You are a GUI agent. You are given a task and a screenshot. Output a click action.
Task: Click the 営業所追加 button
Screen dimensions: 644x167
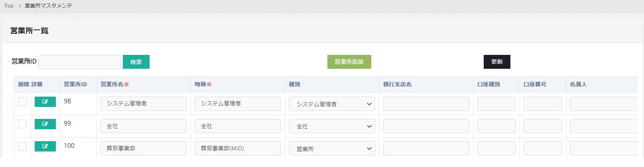click(349, 62)
